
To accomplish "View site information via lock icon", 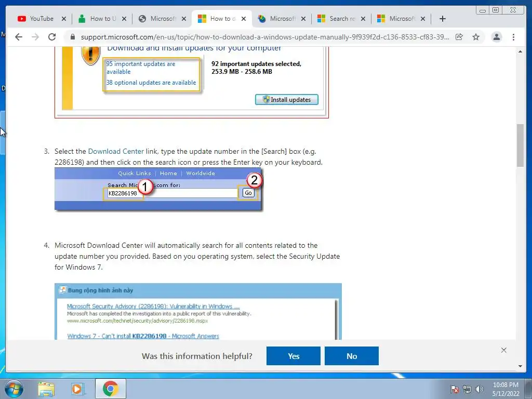I will click(73, 37).
